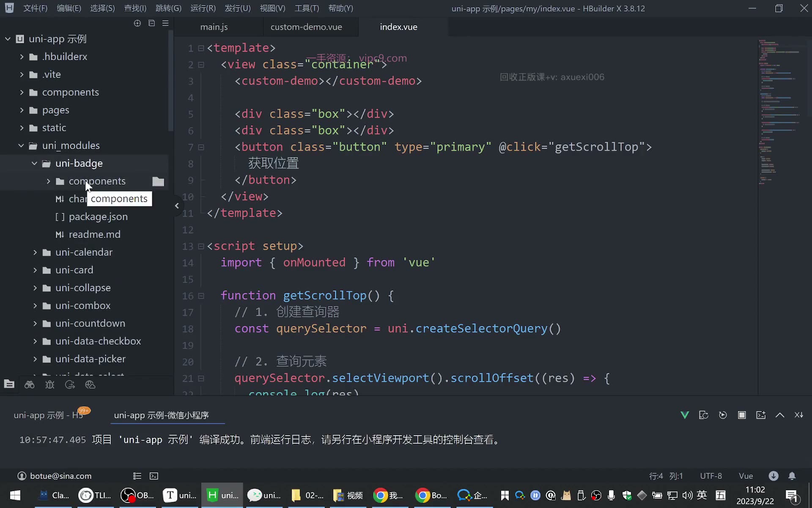
Task: Toggle code fold on script setup line
Action: point(201,246)
